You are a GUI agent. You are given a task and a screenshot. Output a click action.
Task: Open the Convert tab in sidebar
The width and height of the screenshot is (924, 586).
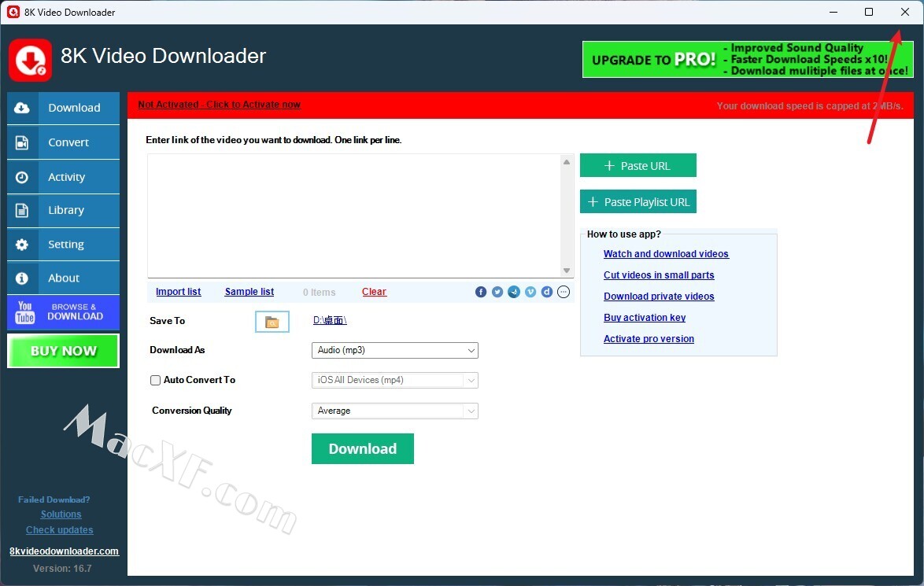63,142
